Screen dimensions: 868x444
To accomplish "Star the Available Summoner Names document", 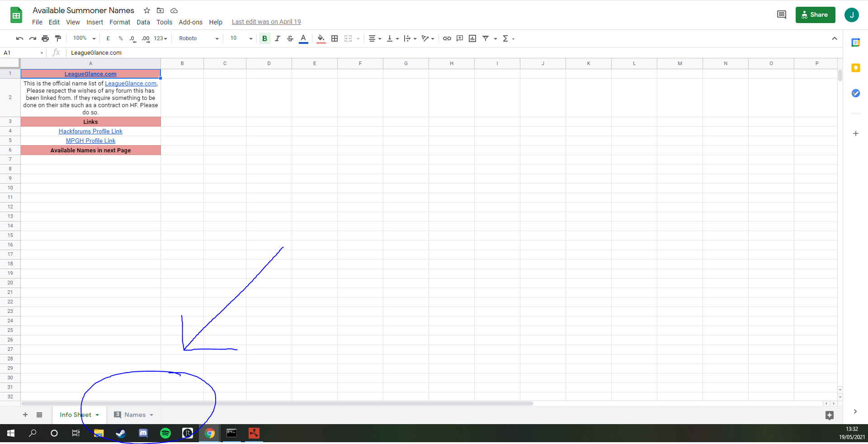I will (x=147, y=10).
